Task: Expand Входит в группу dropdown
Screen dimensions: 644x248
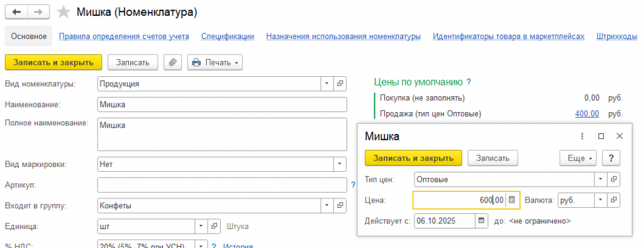Action: (x=327, y=205)
